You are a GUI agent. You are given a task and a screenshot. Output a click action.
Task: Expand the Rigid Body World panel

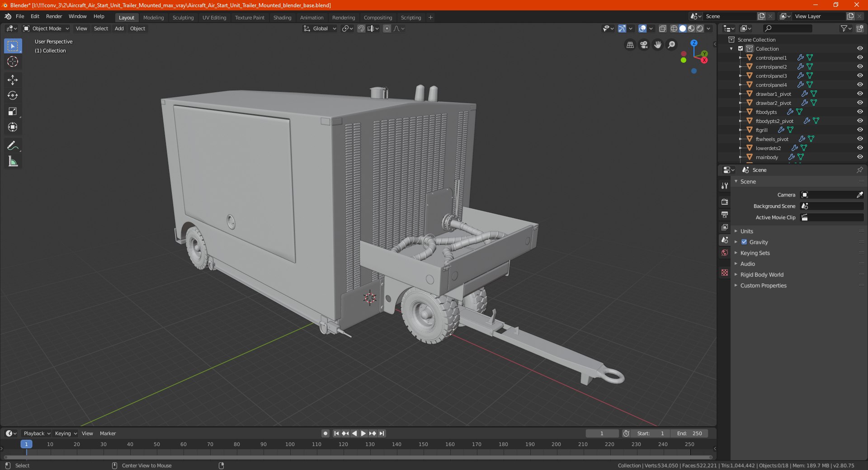(x=762, y=274)
